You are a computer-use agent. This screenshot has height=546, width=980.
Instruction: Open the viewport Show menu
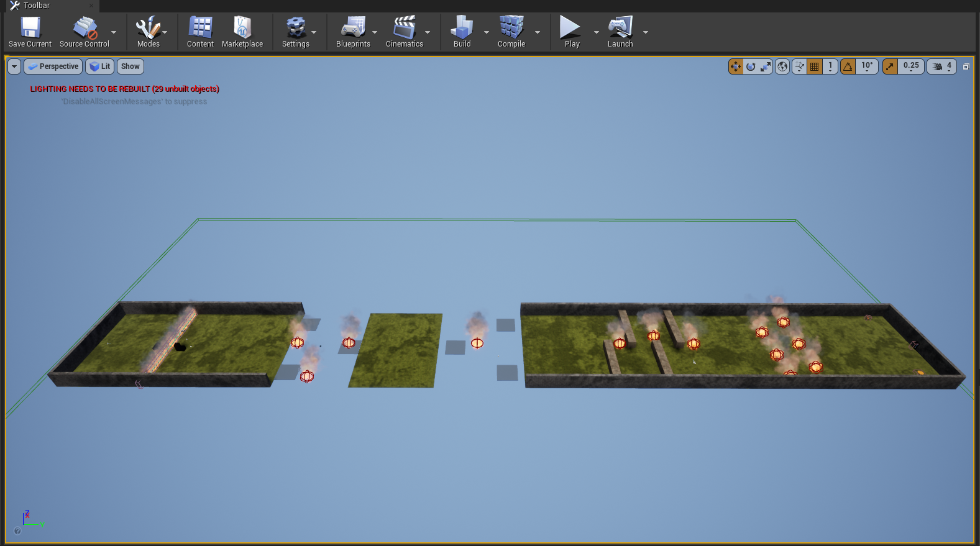(131, 66)
